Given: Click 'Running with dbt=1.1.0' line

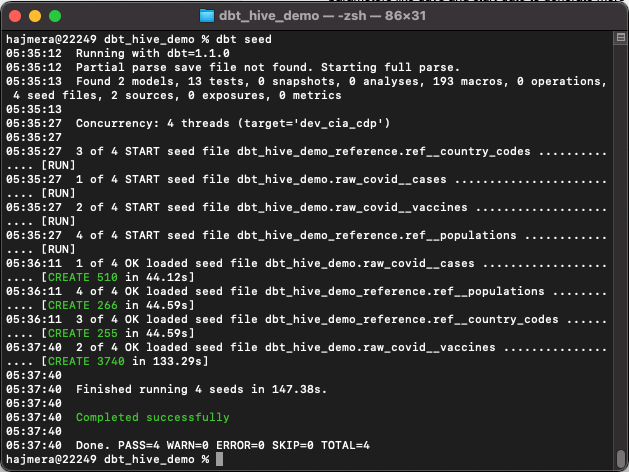Looking at the screenshot, I should (x=153, y=53).
